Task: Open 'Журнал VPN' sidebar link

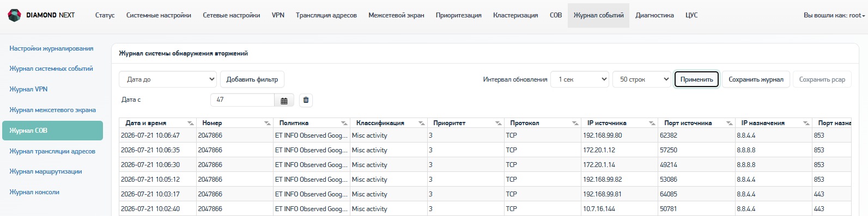Action: (28, 89)
